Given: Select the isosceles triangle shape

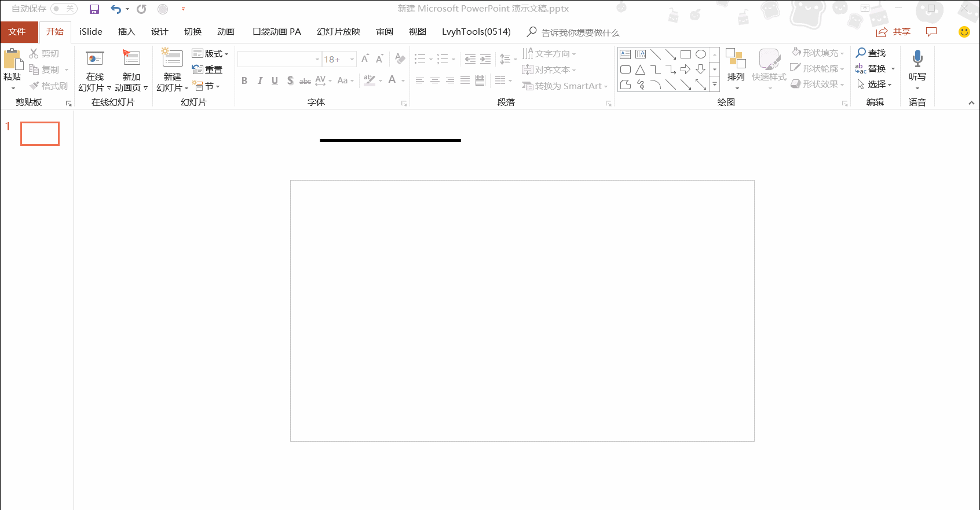Looking at the screenshot, I should pyautogui.click(x=641, y=70).
